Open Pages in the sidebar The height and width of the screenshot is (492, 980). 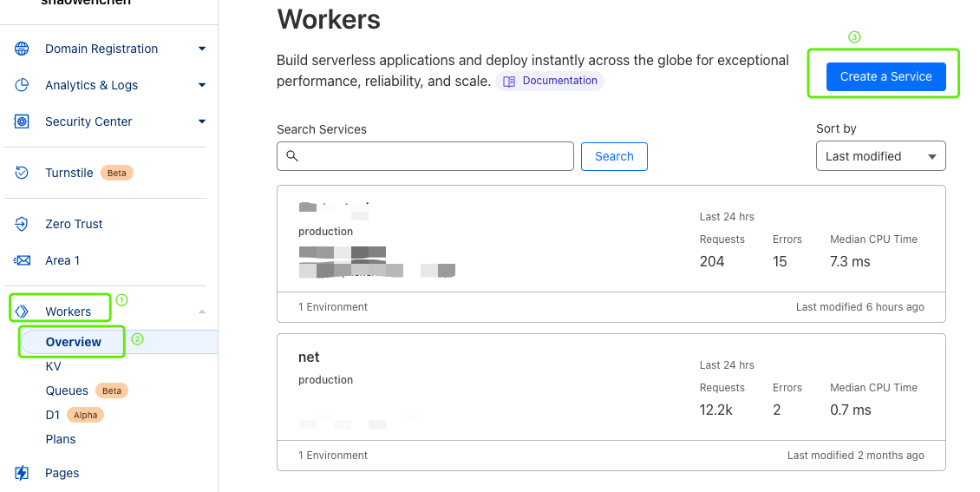pos(62,473)
